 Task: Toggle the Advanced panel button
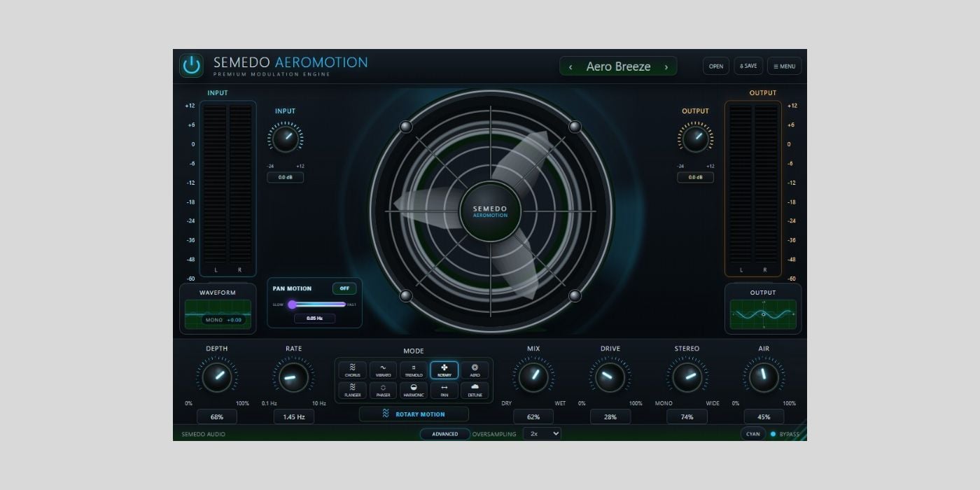coord(445,434)
